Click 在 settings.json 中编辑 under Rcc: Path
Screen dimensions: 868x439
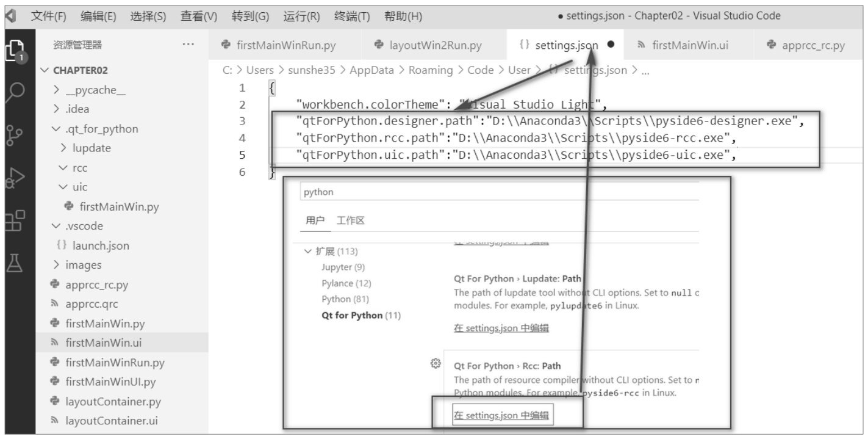pyautogui.click(x=501, y=416)
